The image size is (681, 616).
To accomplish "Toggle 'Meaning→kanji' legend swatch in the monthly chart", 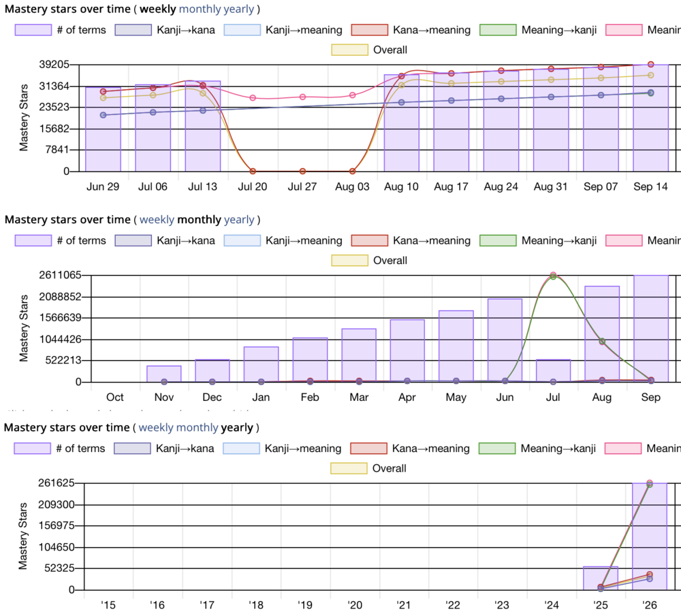I will (x=498, y=240).
